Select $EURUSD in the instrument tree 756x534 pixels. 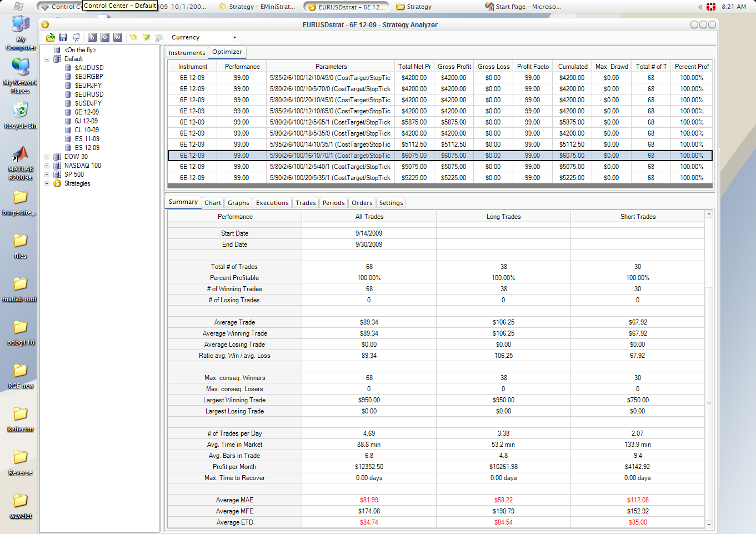(x=89, y=94)
